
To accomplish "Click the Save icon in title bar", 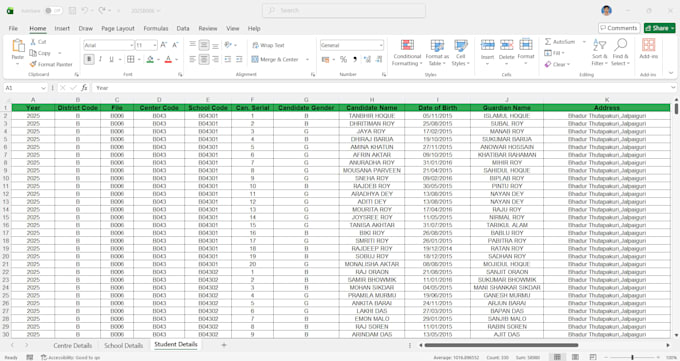I will click(x=72, y=10).
